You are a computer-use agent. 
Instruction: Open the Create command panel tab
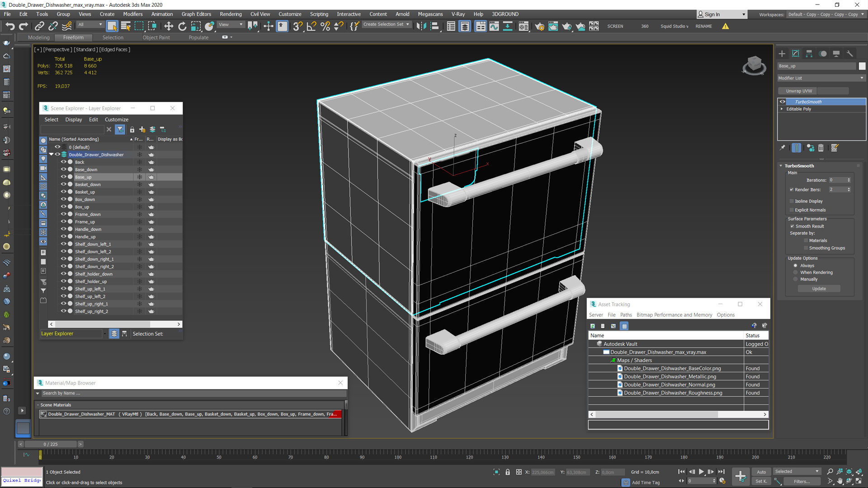click(x=782, y=53)
